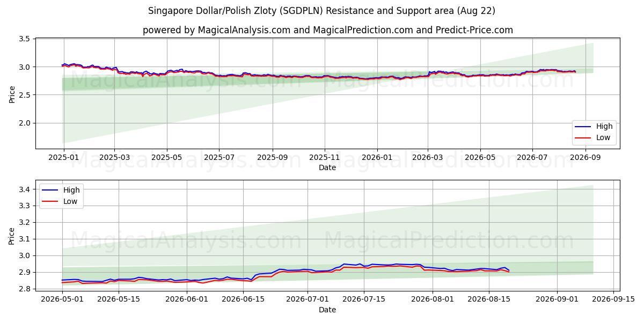This screenshot has height=322, width=644.
Task: Click the 2026-07-15 tick label
Action: tap(364, 299)
